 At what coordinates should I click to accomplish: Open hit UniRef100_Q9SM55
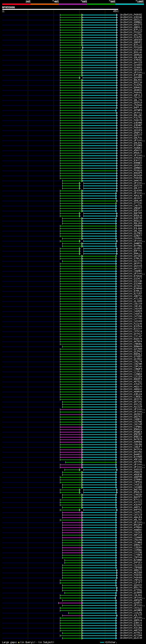coord(131,77)
